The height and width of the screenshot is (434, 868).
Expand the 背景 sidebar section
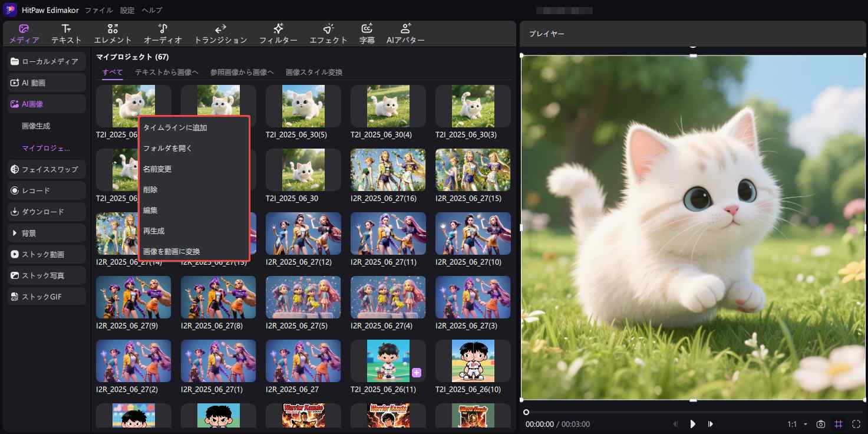pyautogui.click(x=47, y=233)
